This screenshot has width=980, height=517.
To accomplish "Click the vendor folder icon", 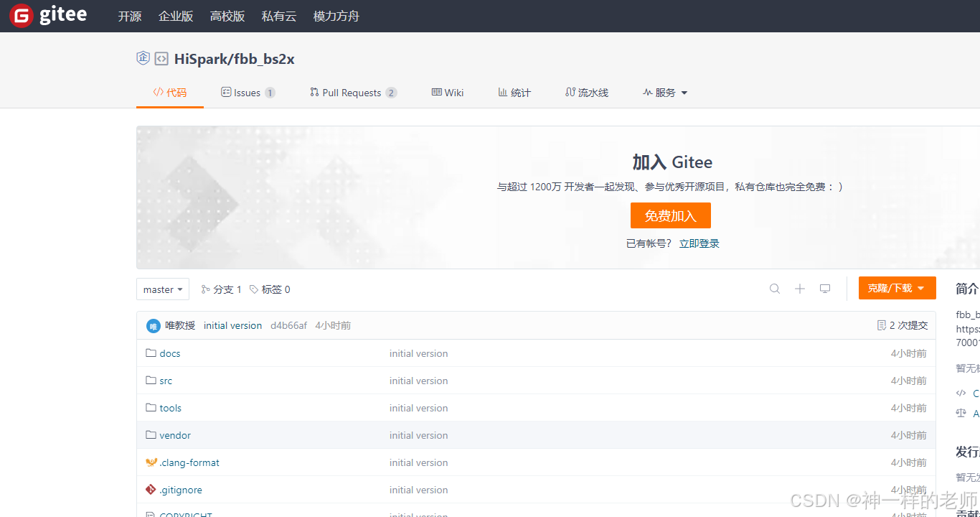I will 151,435.
